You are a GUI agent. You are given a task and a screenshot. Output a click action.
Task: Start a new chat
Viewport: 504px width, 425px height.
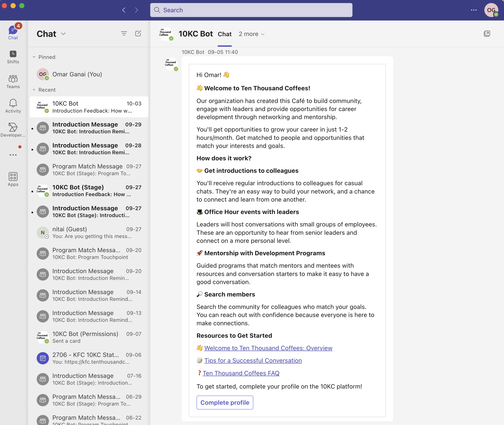(x=138, y=33)
